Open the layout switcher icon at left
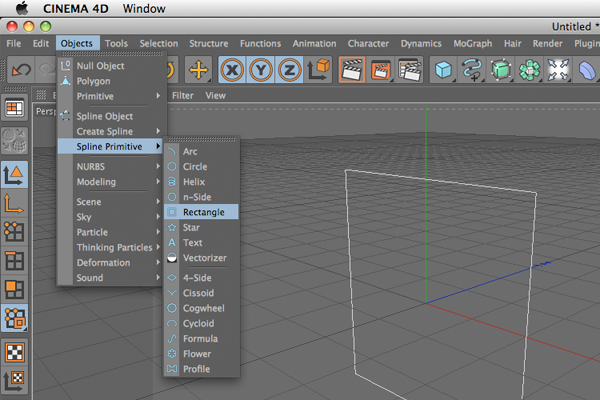 tap(15, 108)
